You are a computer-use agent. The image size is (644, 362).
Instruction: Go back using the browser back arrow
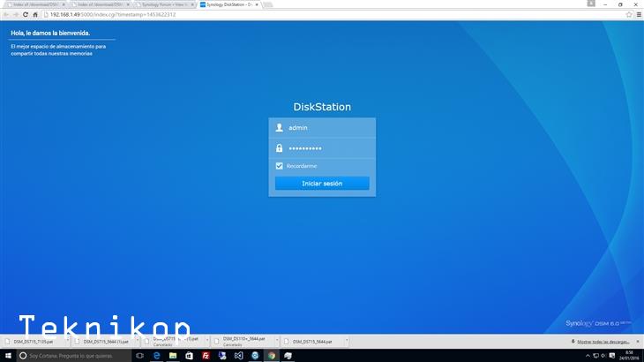(8, 15)
